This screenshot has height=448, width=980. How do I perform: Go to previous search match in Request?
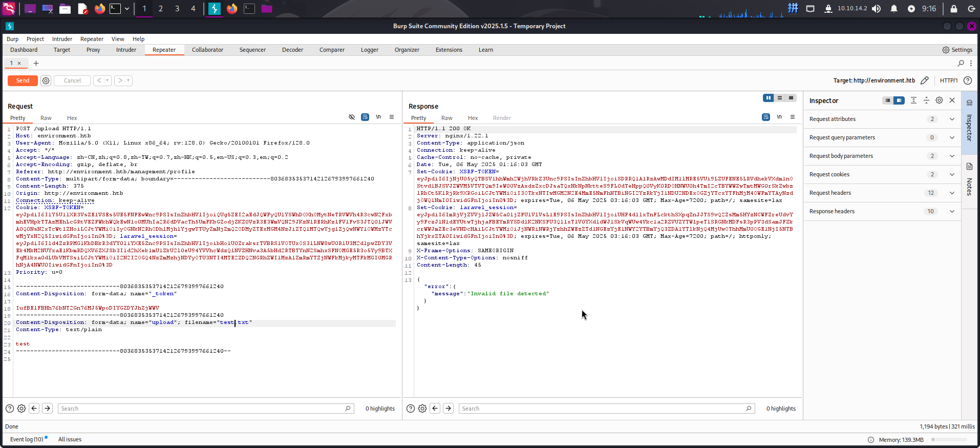(x=34, y=409)
